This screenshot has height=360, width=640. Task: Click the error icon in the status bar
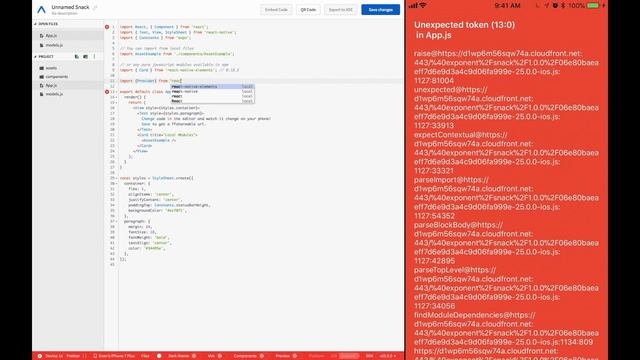click(40, 356)
